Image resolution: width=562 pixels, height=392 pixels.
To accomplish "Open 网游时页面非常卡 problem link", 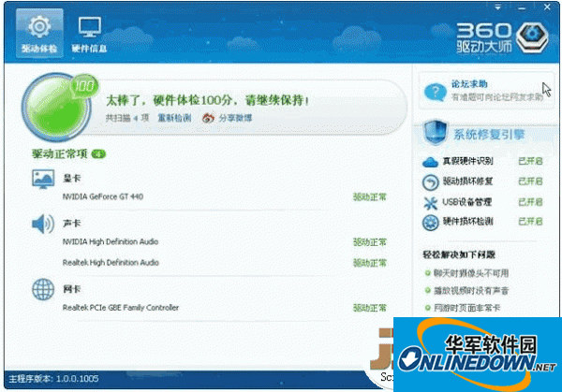I will (466, 308).
